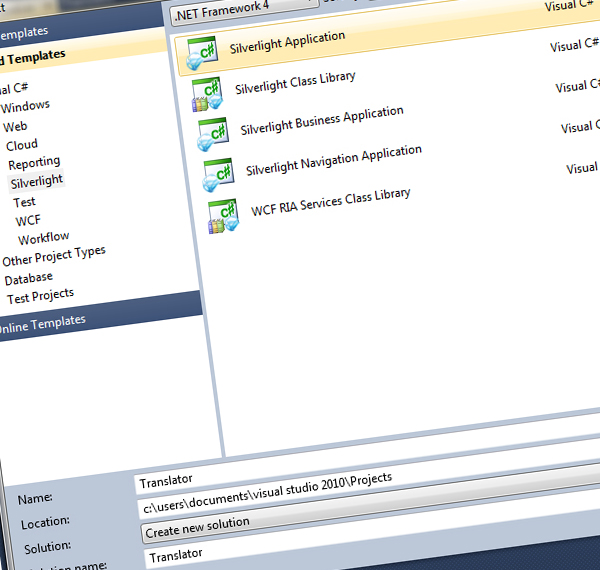Viewport: 600px width, 570px height.
Task: Select the Reporting template category
Action: click(34, 163)
